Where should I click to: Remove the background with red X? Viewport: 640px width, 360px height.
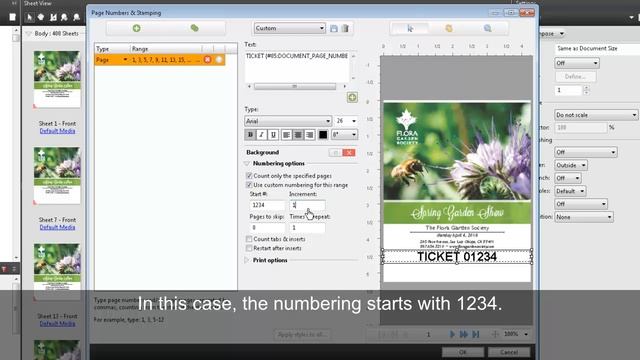click(349, 153)
